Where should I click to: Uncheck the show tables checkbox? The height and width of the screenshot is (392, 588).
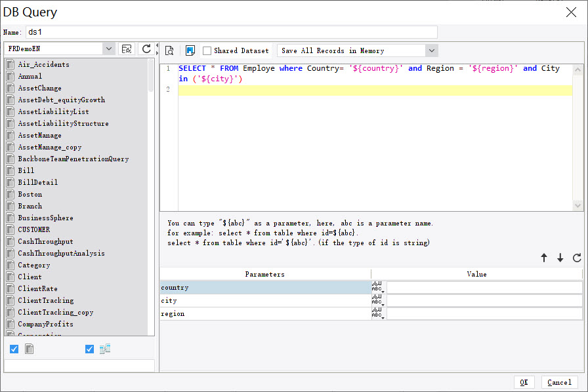[14, 349]
